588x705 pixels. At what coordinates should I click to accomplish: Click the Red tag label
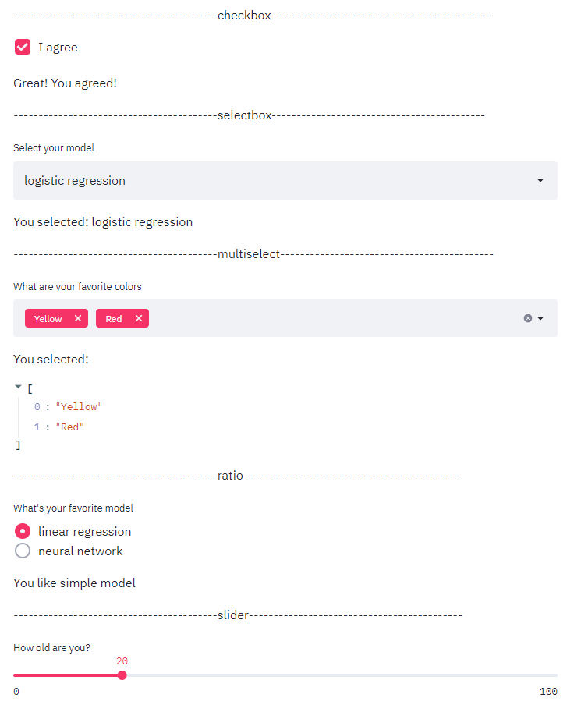point(114,319)
